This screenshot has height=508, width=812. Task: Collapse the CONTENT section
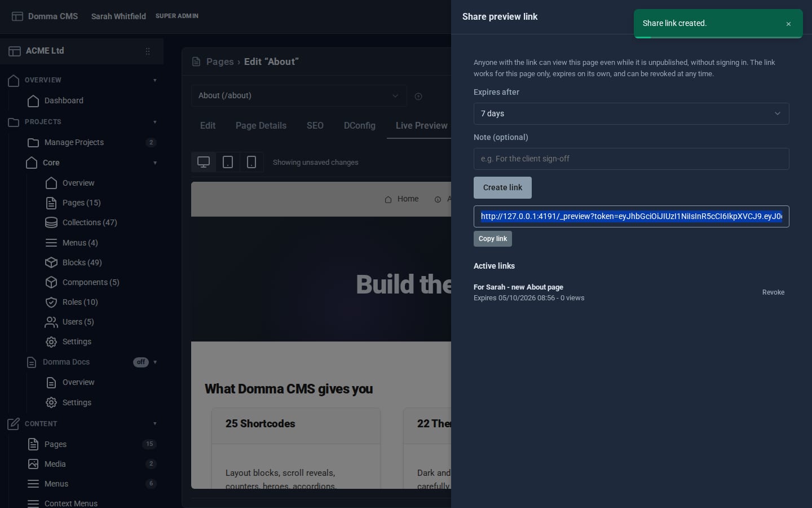click(x=155, y=424)
